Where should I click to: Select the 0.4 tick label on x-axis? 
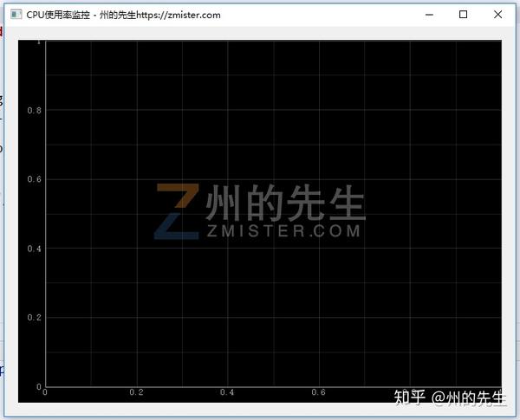coord(227,392)
